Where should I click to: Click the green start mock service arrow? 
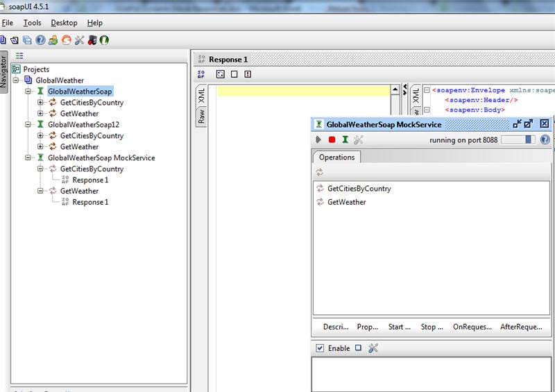pos(318,139)
